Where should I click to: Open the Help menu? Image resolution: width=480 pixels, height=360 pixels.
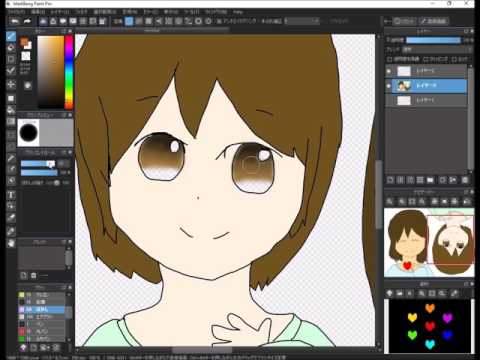(238, 12)
